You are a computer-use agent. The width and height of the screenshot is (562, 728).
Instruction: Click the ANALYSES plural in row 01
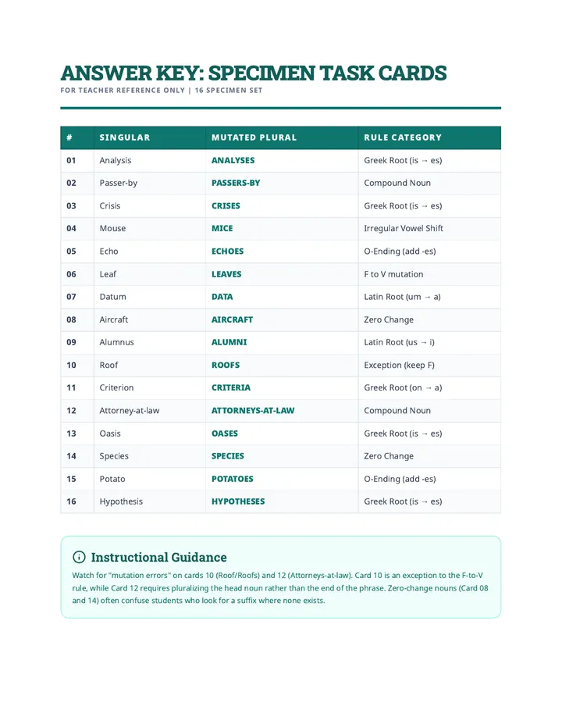coord(233,160)
